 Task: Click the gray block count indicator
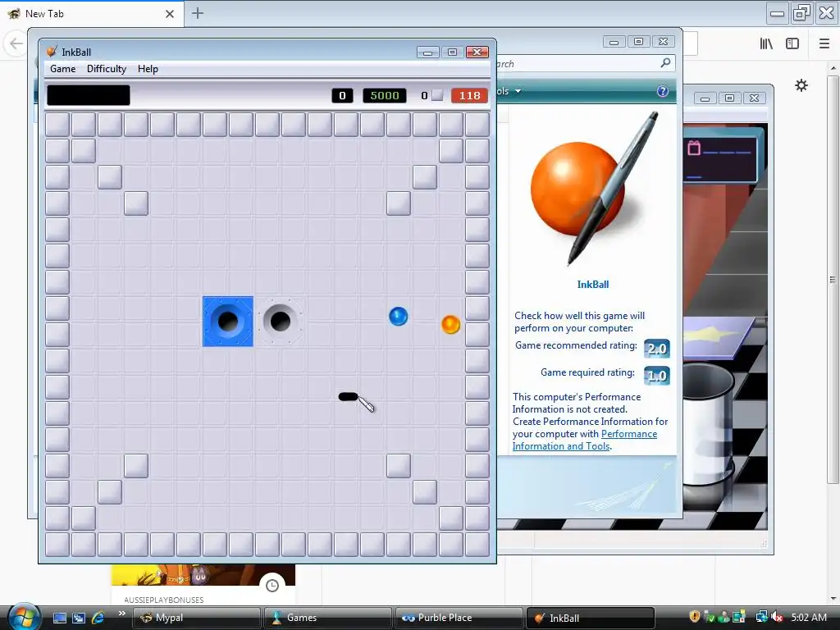pos(438,95)
